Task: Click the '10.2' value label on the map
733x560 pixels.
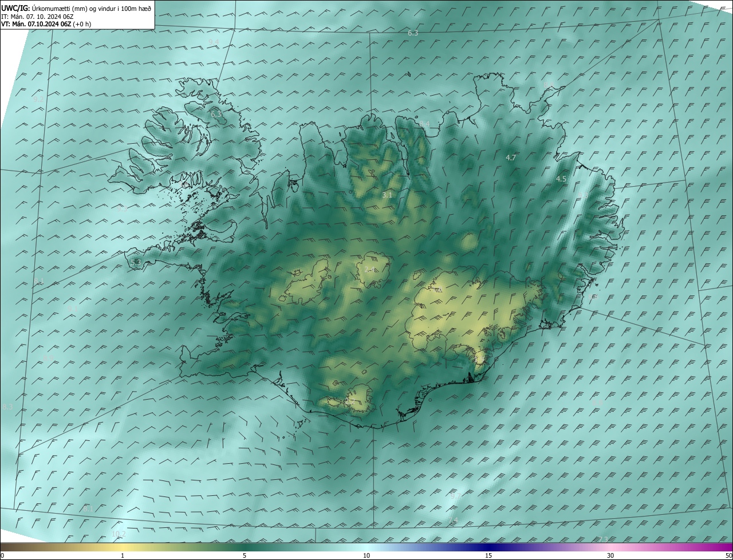Action: pos(119,534)
